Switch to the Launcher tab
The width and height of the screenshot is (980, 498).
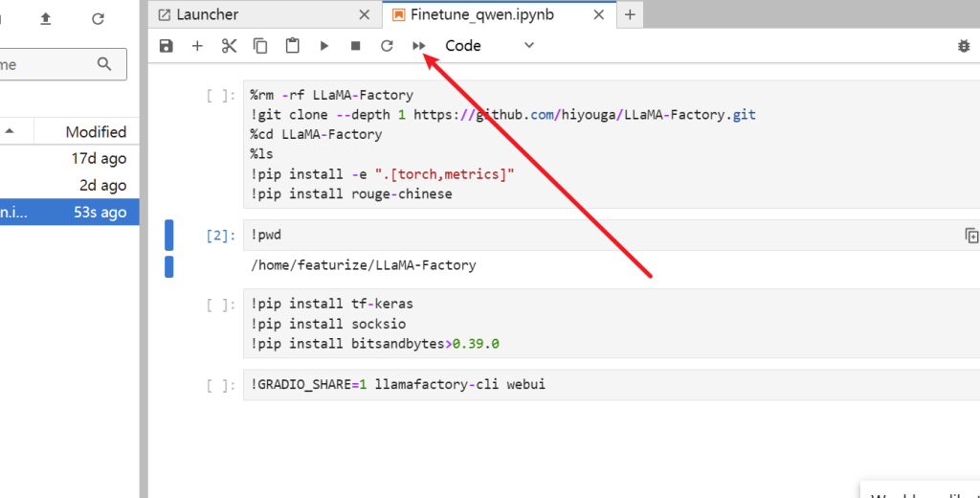click(x=265, y=14)
